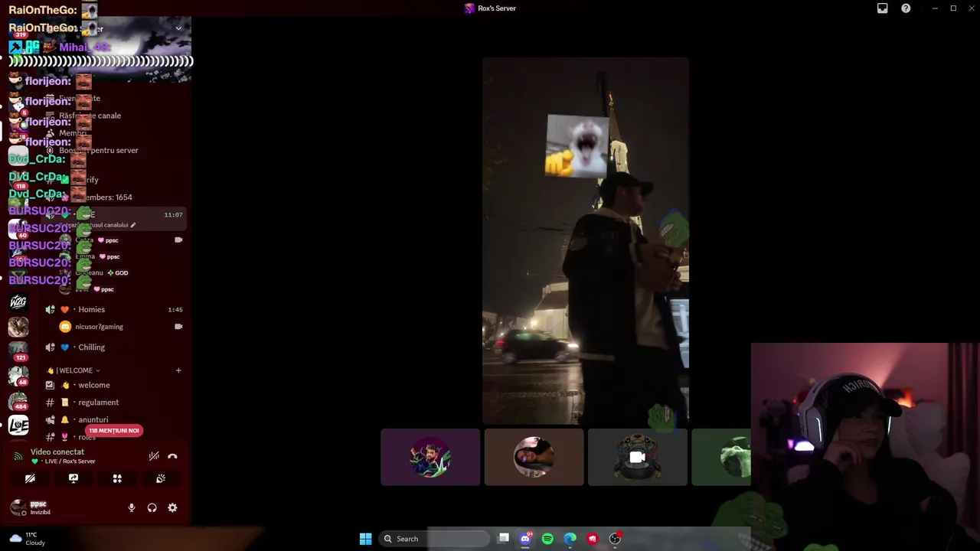This screenshot has height=551, width=980.
Task: Open Riot client taskbar icon
Action: [x=592, y=539]
